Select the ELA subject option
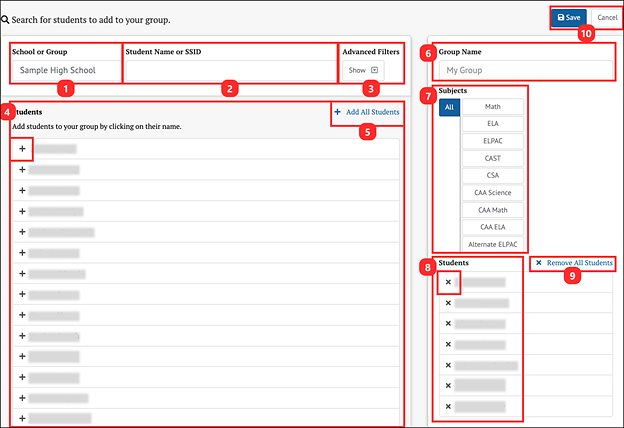Viewport: 624px width, 428px height. [x=492, y=124]
